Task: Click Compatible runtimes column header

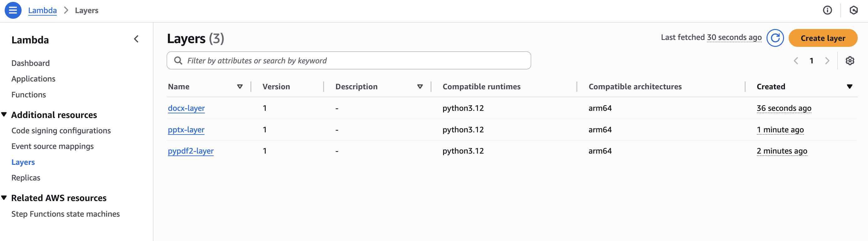Action: pos(481,86)
